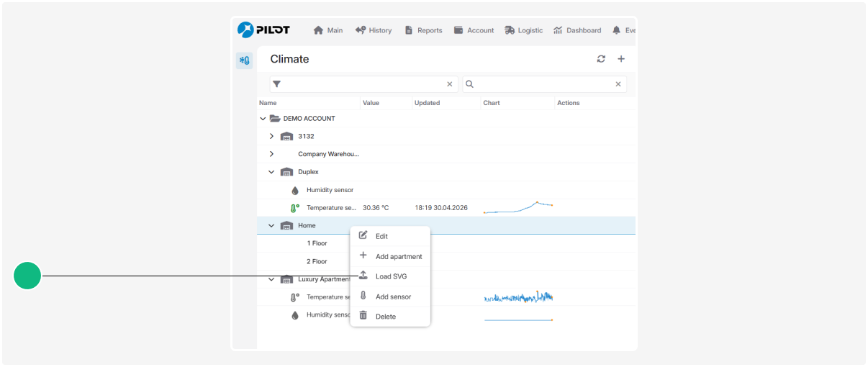Click the Actions column header
Viewport: 868px width, 367px height.
568,103
